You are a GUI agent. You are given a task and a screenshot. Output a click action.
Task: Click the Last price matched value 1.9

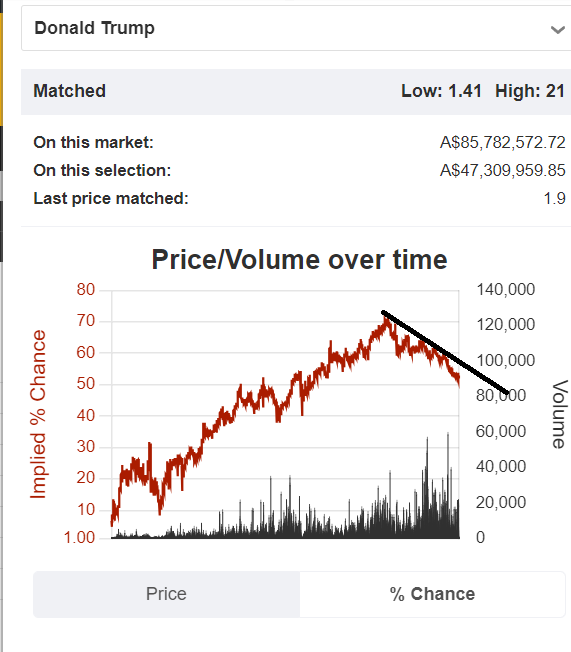click(x=554, y=198)
